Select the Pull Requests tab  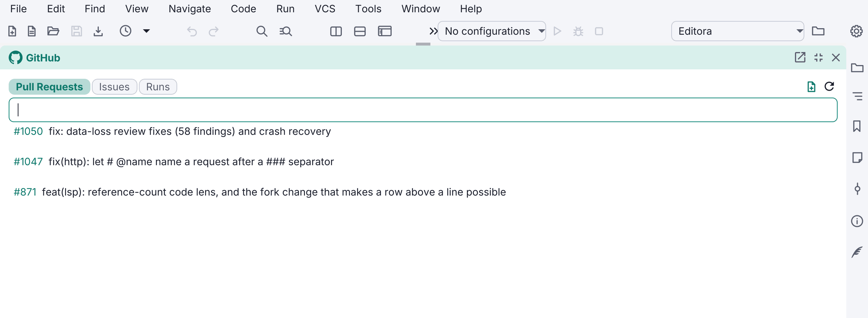pos(50,87)
